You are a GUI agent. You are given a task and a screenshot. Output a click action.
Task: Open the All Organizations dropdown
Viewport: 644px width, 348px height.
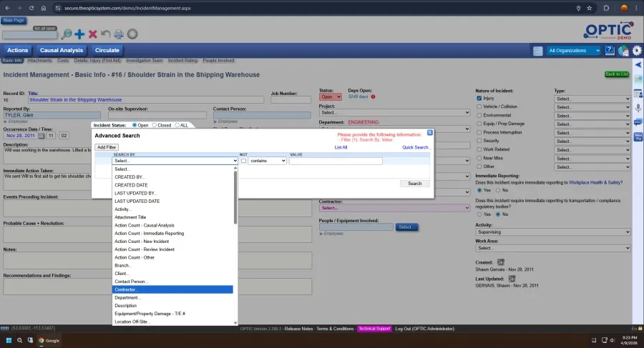tap(574, 51)
